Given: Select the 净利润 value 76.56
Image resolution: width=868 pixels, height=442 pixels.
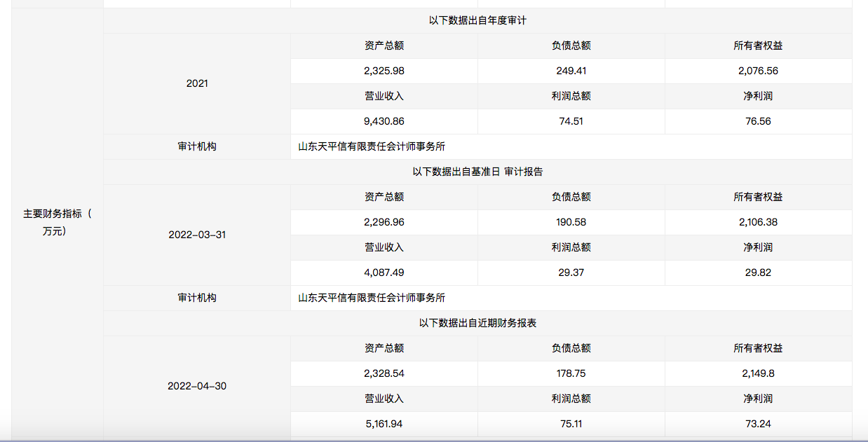Looking at the screenshot, I should click(758, 121).
